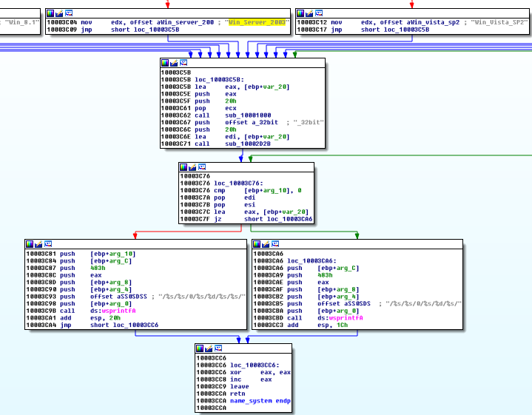
Task: Click push 483h at 10003C87
Action: [82, 268]
